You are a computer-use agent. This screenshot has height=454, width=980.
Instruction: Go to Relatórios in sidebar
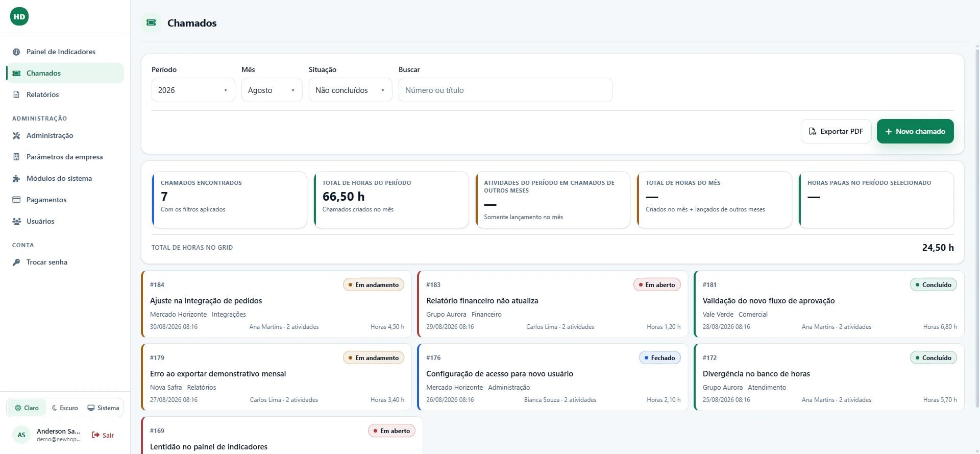coord(65,94)
